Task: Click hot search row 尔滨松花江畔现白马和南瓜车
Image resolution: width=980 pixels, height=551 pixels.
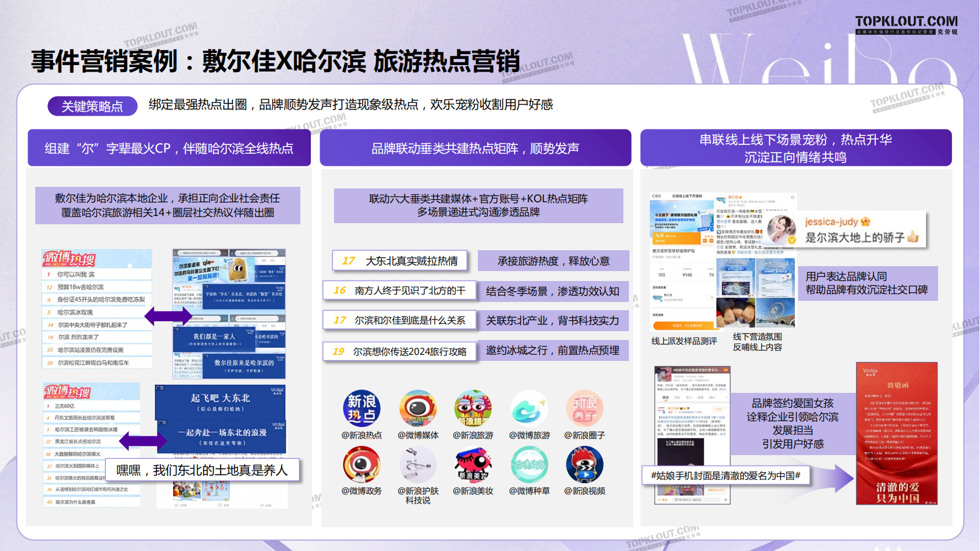Action: coord(97,363)
